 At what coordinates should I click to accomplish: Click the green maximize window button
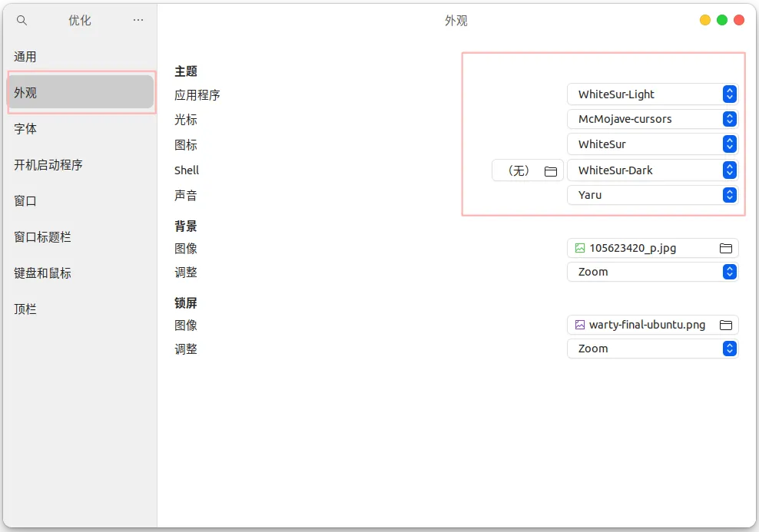722,21
